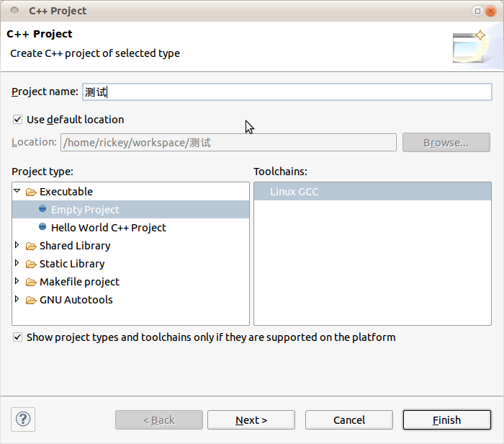This screenshot has width=504, height=444.
Task: Expand the GNU Autotools node
Action: (17, 299)
